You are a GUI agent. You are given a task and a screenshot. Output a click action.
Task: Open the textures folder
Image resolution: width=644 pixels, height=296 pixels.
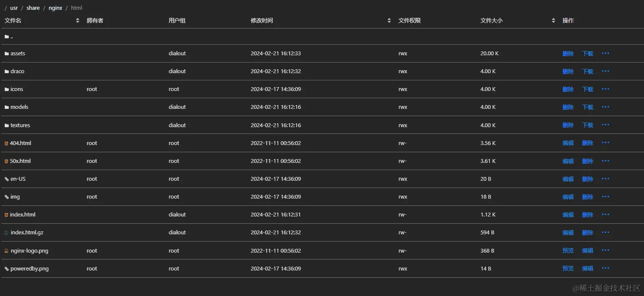click(20, 125)
